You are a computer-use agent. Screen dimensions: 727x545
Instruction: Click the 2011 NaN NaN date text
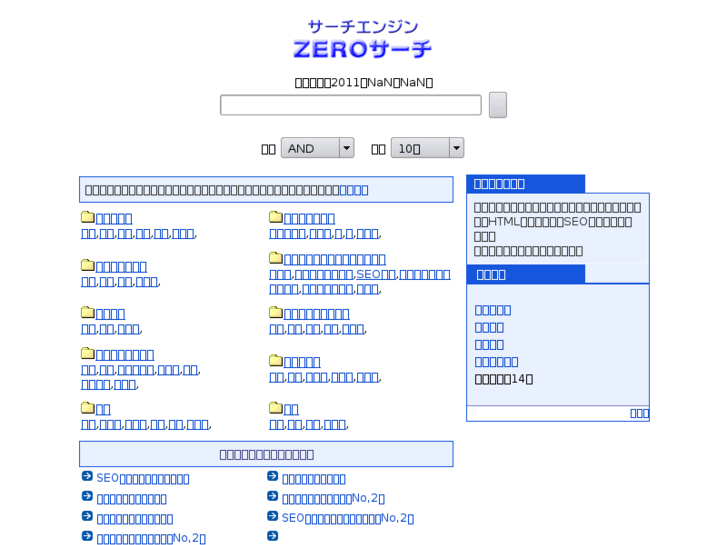click(364, 83)
